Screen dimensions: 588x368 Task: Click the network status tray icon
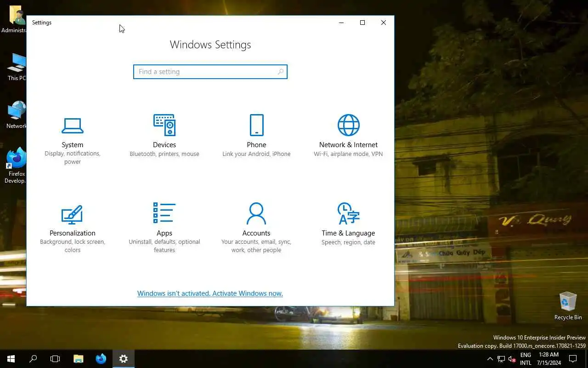501,359
